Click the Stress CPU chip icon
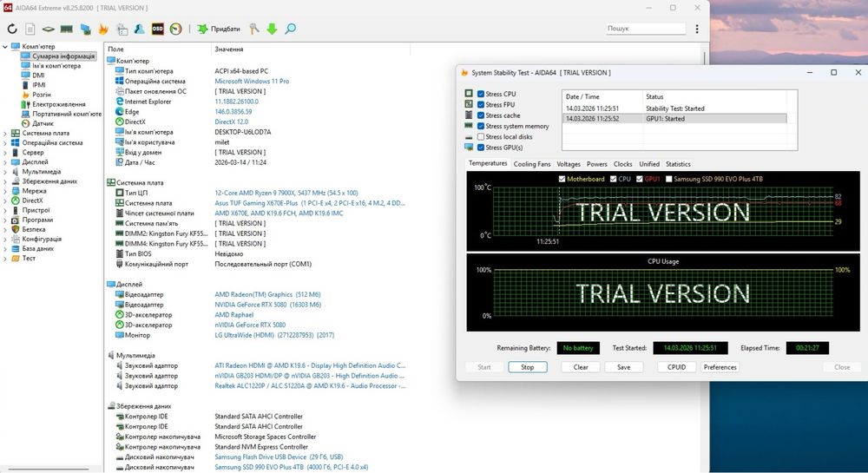868x473 pixels. [469, 94]
